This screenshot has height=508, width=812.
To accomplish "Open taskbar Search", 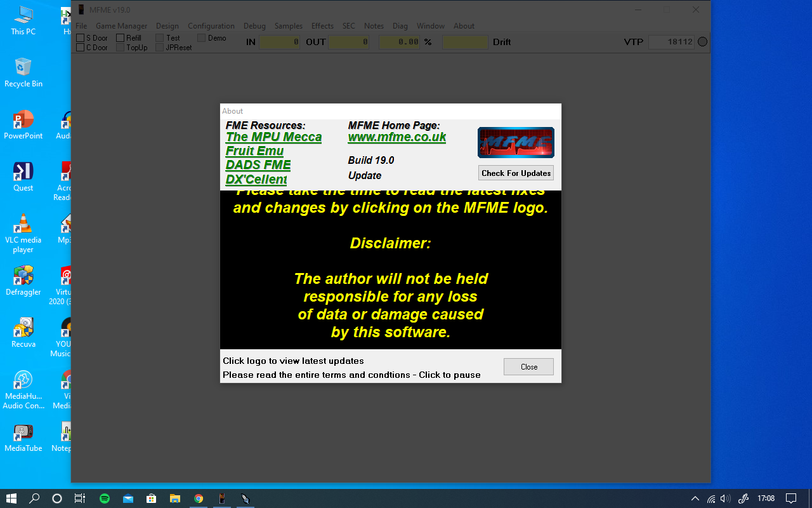I will 34,498.
